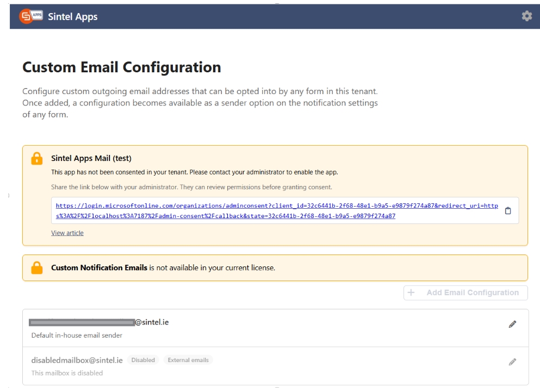The height and width of the screenshot is (392, 540).
Task: Click 'This mailbox is disabled' text
Action: pyautogui.click(x=67, y=373)
